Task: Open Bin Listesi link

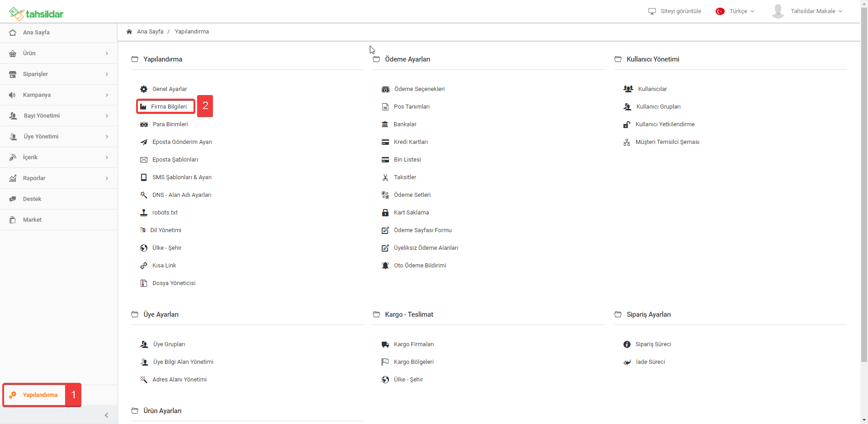Action: (407, 160)
